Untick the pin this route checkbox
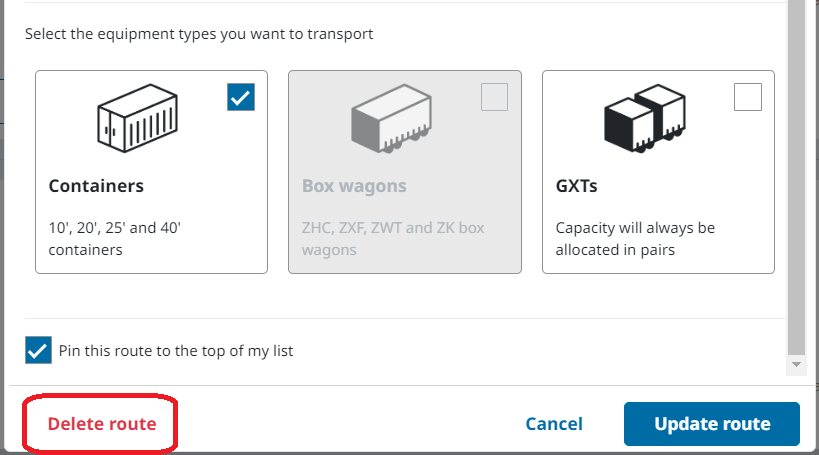The width and height of the screenshot is (819, 455). [x=38, y=351]
